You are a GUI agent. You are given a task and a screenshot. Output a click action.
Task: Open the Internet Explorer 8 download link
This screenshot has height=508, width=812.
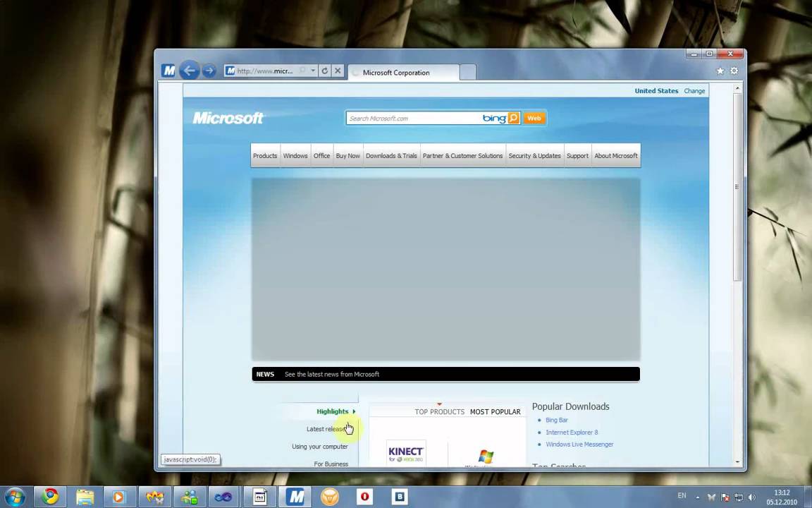coord(572,433)
